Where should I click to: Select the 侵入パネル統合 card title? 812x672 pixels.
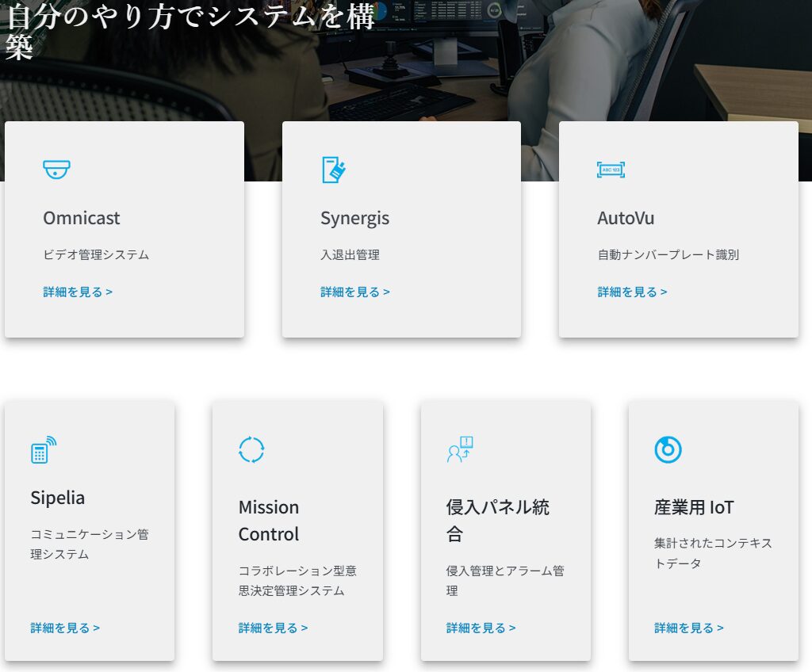(498, 521)
